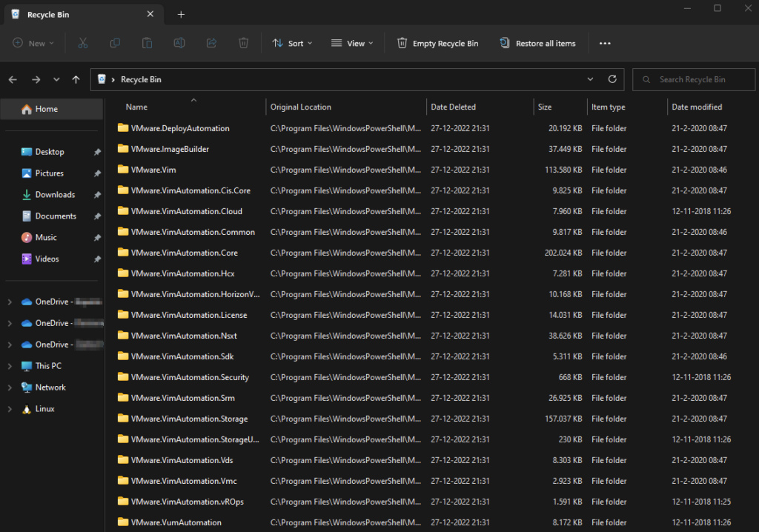This screenshot has height=532, width=759.
Task: Open the Sort dropdown
Action: point(291,43)
